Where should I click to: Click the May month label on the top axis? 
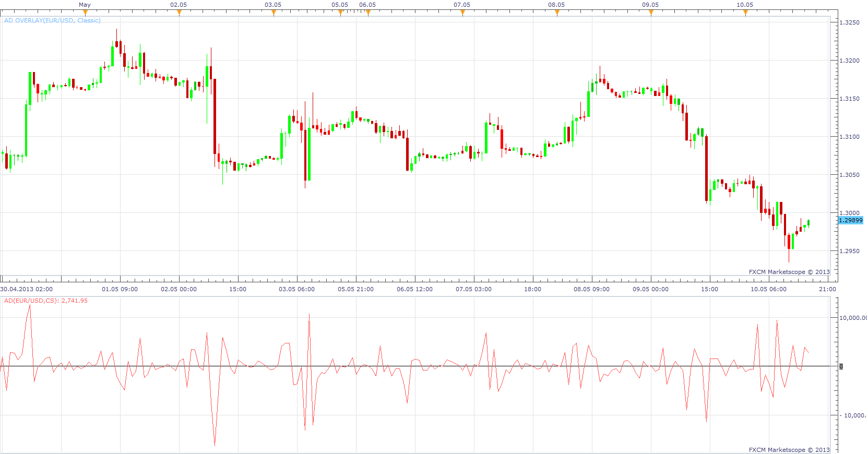85,5
